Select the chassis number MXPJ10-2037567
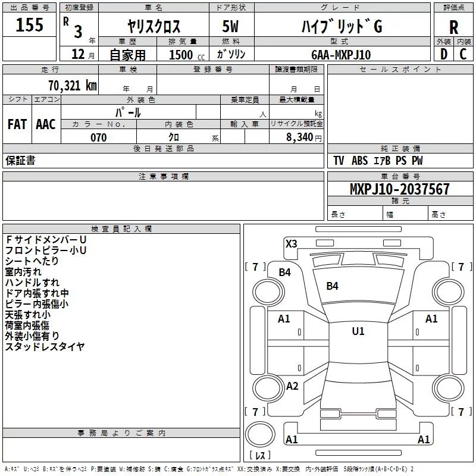476x476 pixels. pyautogui.click(x=400, y=189)
